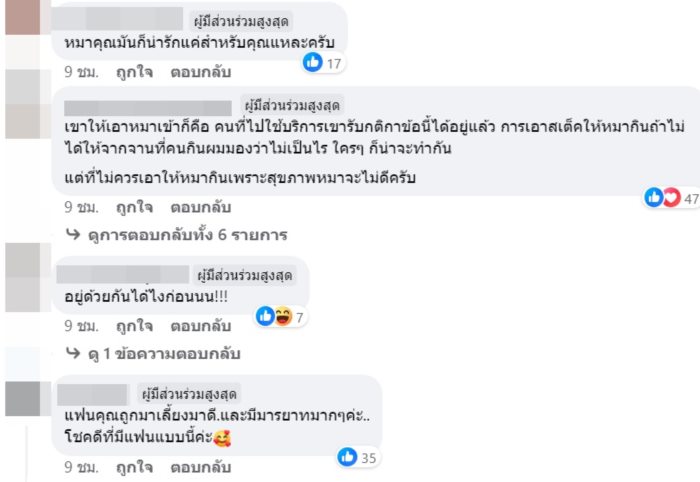Click the reply arrow beside ดูการตอบกลับทั้ง 6 รายการ

73,236
